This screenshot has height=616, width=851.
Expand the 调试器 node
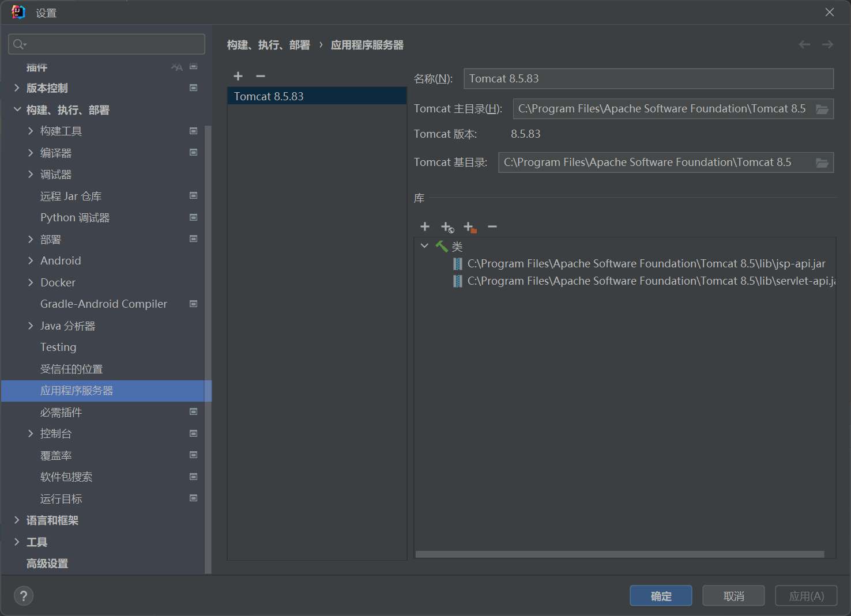pos(31,174)
